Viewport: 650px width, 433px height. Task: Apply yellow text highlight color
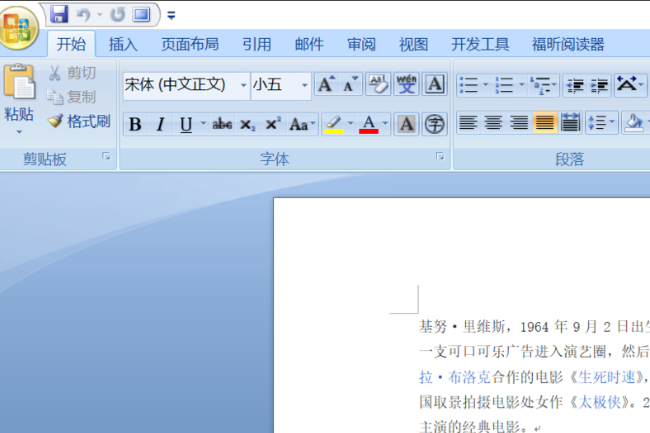pos(334,124)
